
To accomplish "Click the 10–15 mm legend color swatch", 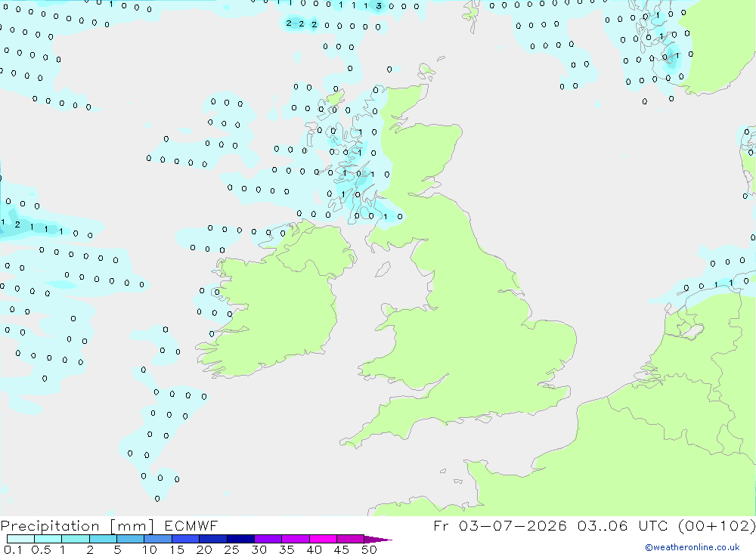I will pos(158,539).
